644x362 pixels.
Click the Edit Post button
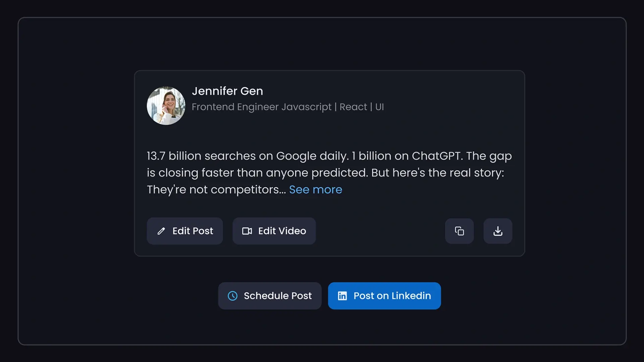tap(184, 231)
